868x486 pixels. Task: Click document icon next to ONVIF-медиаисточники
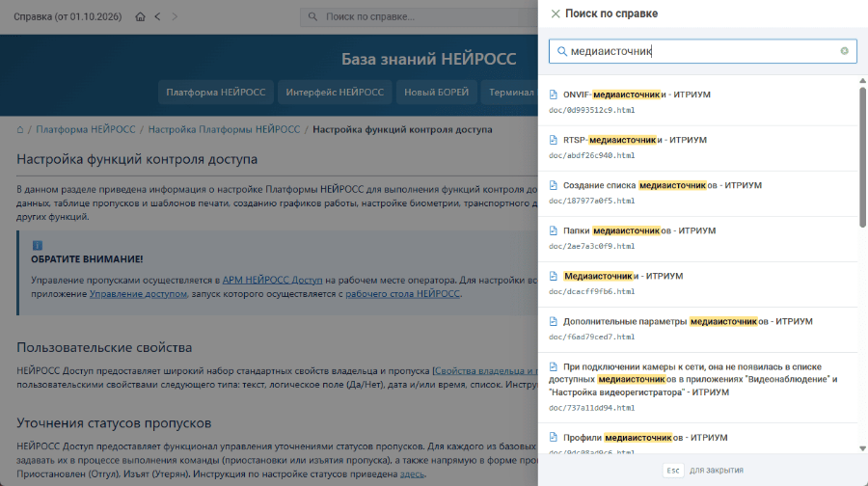(553, 94)
